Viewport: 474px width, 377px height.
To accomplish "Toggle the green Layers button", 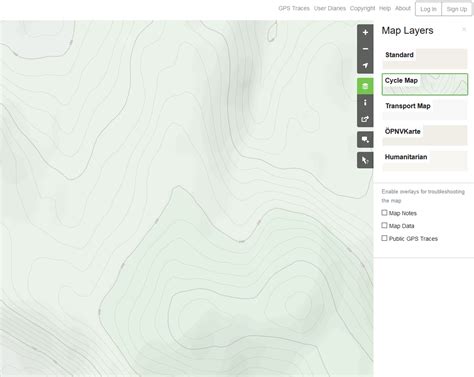I will (365, 86).
